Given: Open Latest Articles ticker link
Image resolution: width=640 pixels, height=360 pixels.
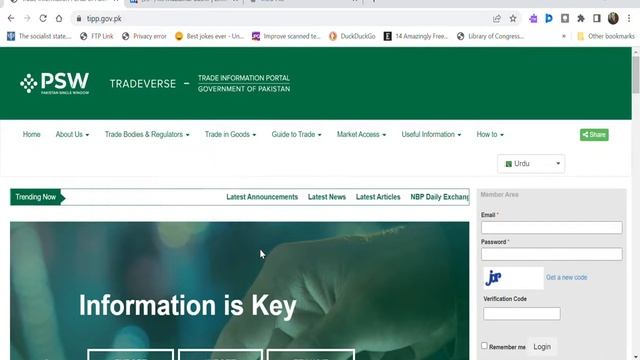Looking at the screenshot, I should pyautogui.click(x=378, y=197).
